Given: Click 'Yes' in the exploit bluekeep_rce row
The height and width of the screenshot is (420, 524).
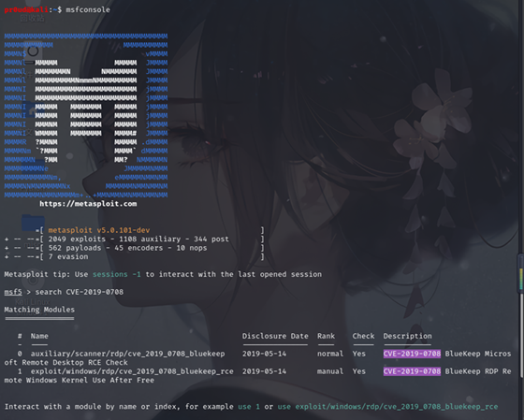Looking at the screenshot, I should [x=359, y=371].
